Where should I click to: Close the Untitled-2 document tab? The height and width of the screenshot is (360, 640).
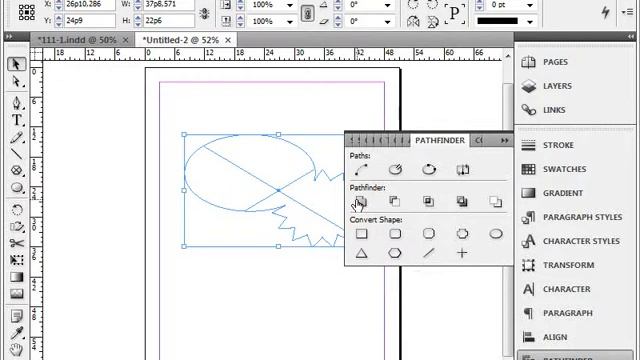pyautogui.click(x=228, y=40)
